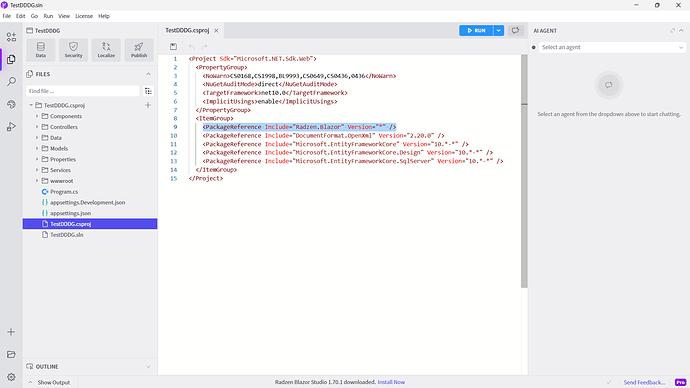
Task: Click Show Output in status bar
Action: click(x=49, y=382)
